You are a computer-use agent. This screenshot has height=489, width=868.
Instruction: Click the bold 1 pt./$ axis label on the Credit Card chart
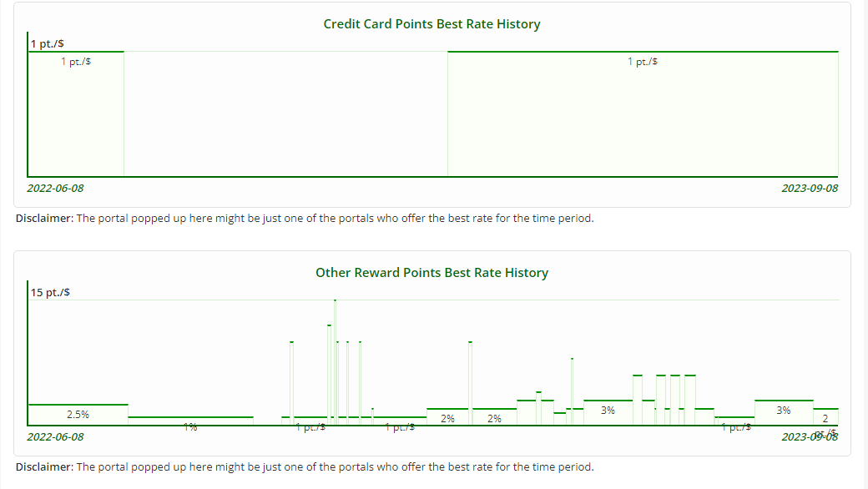(48, 43)
